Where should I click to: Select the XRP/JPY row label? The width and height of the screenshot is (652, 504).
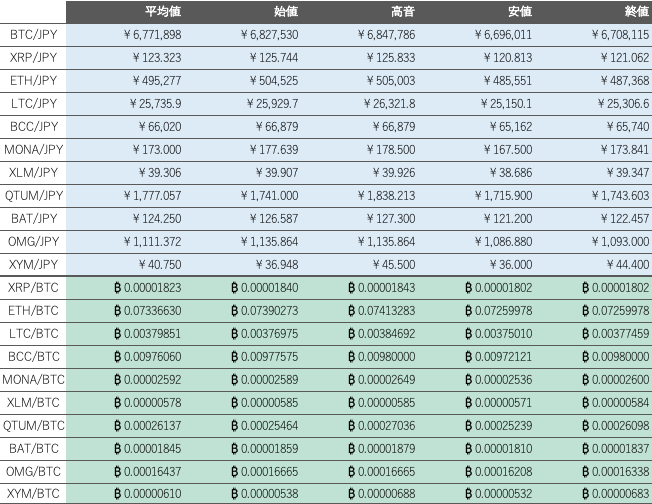coord(33,57)
